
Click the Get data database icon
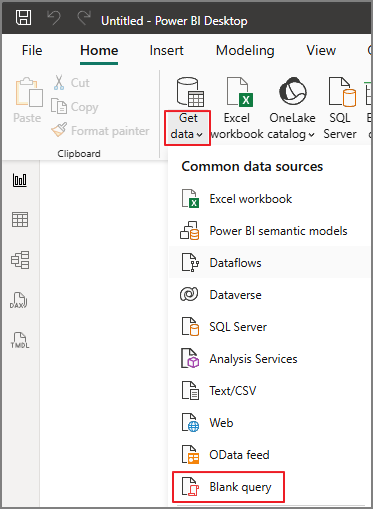point(190,92)
